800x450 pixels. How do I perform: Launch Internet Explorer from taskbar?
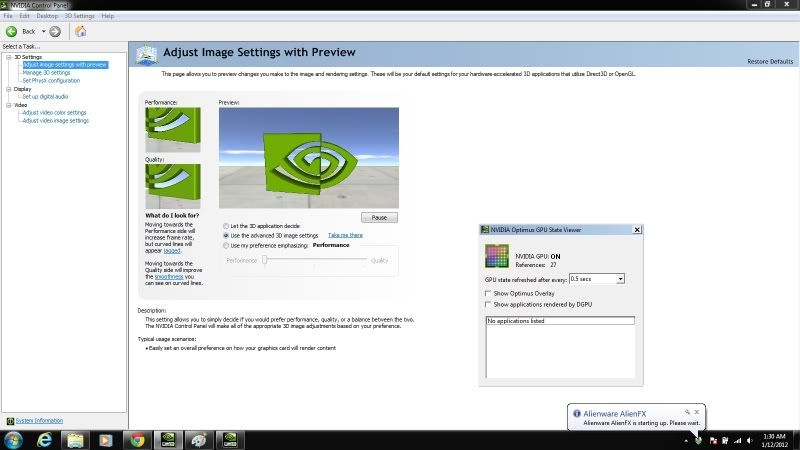[44, 440]
